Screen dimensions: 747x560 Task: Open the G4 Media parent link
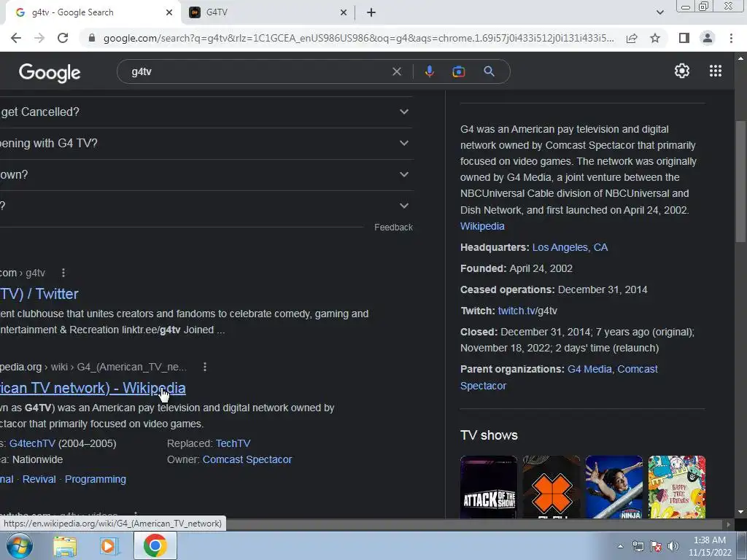pyautogui.click(x=589, y=369)
